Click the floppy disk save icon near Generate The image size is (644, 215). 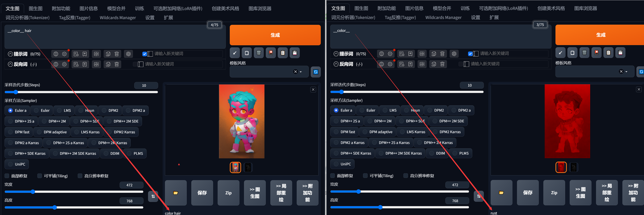coord(294,53)
